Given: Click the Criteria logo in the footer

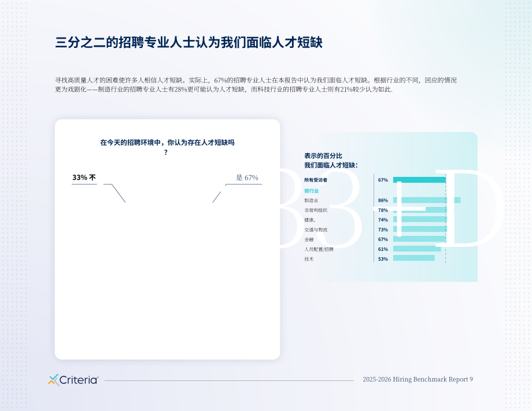Looking at the screenshot, I should [73, 380].
